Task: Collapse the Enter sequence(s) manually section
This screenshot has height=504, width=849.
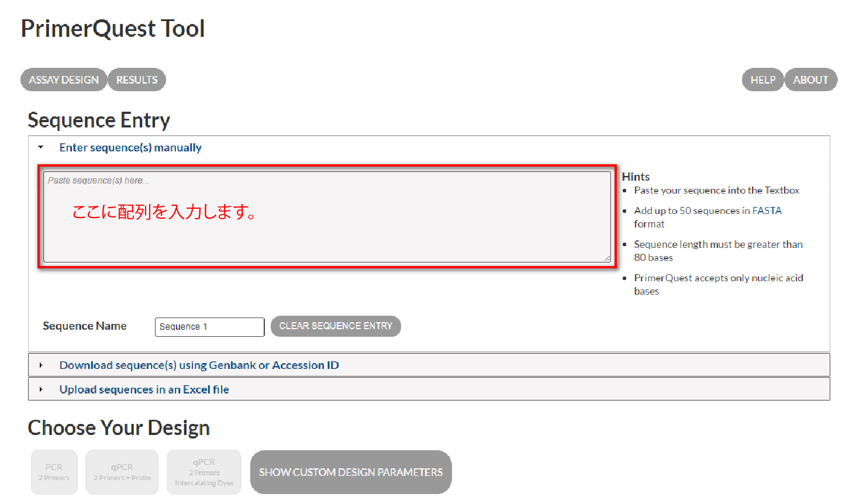Action: (130, 148)
